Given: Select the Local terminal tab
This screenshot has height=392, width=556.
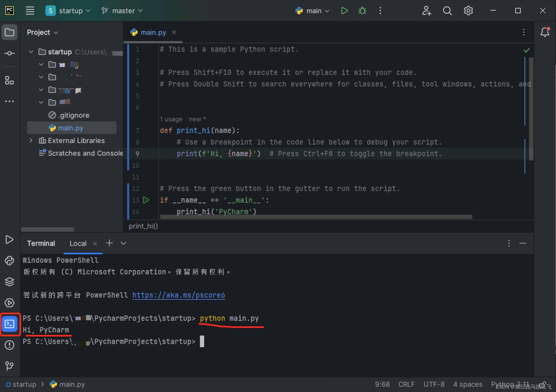Looking at the screenshot, I should click(78, 243).
